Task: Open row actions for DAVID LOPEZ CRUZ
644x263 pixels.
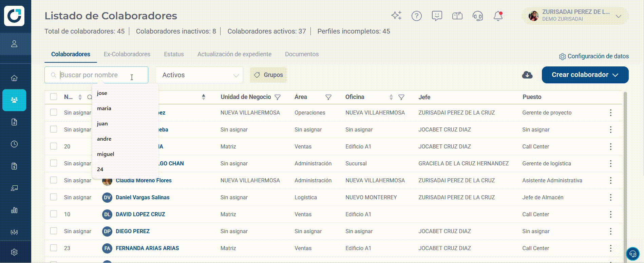Action: click(611, 214)
